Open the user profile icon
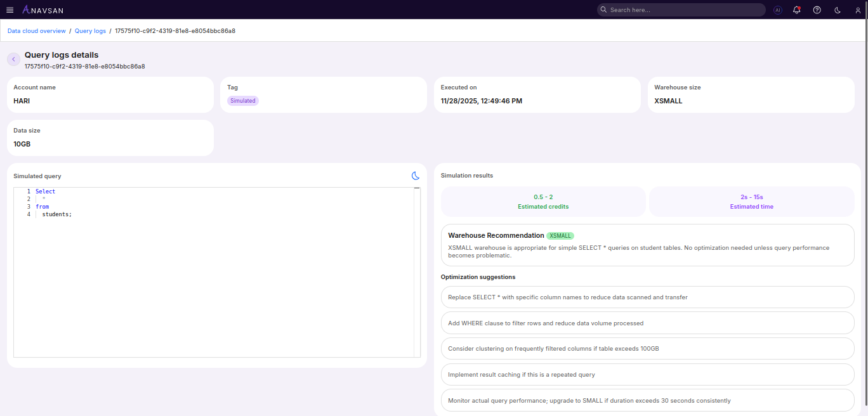This screenshot has height=416, width=868. pyautogui.click(x=858, y=10)
